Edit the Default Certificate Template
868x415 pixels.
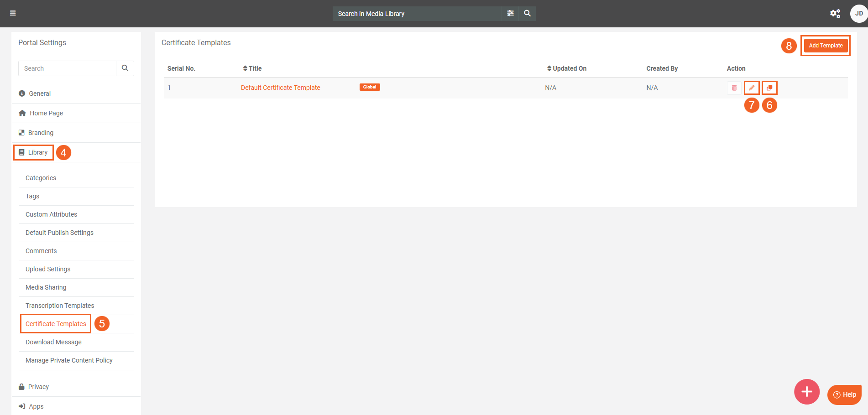pos(752,88)
